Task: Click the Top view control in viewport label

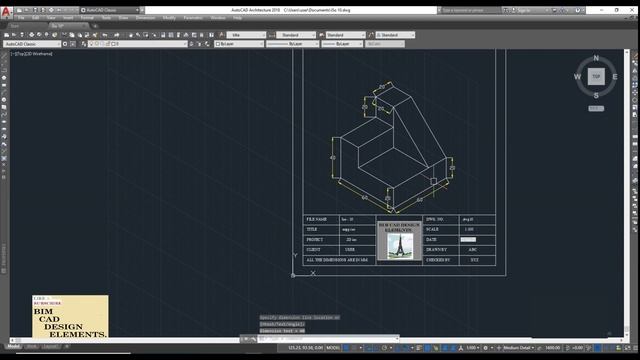Action: coord(20,53)
